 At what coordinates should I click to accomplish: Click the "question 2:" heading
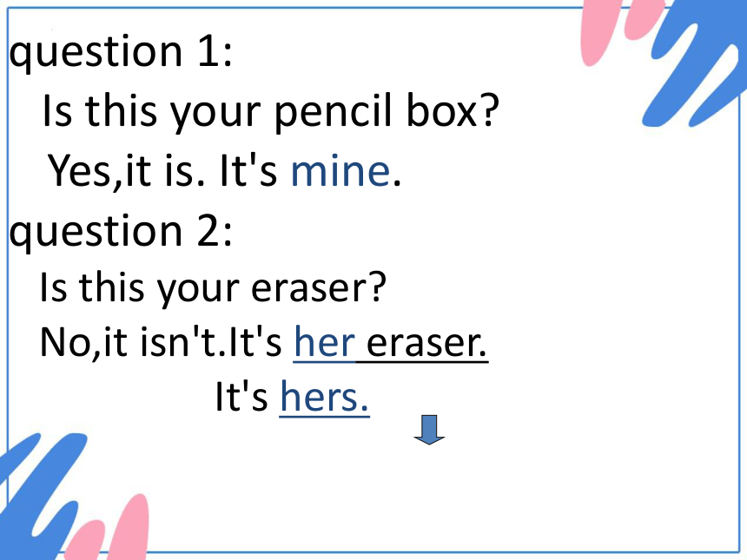[x=121, y=232]
